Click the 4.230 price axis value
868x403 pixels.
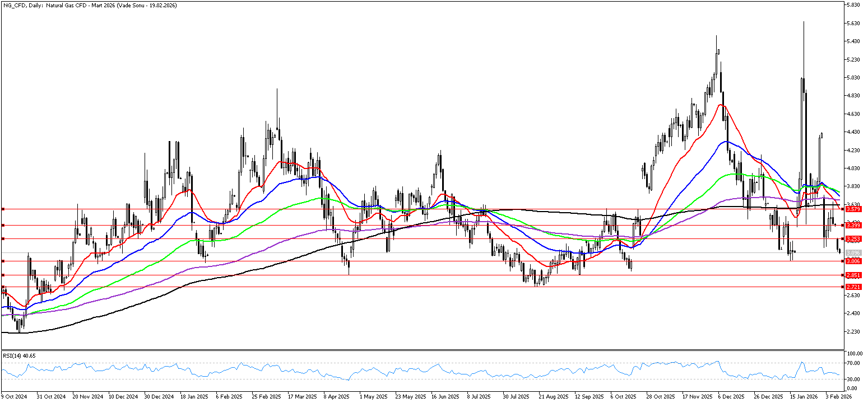click(x=855, y=151)
